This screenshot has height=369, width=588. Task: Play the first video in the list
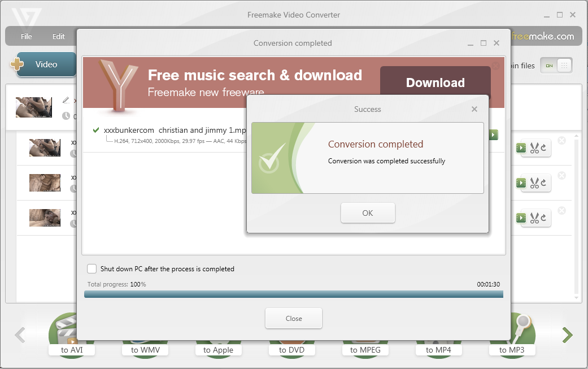click(520, 148)
